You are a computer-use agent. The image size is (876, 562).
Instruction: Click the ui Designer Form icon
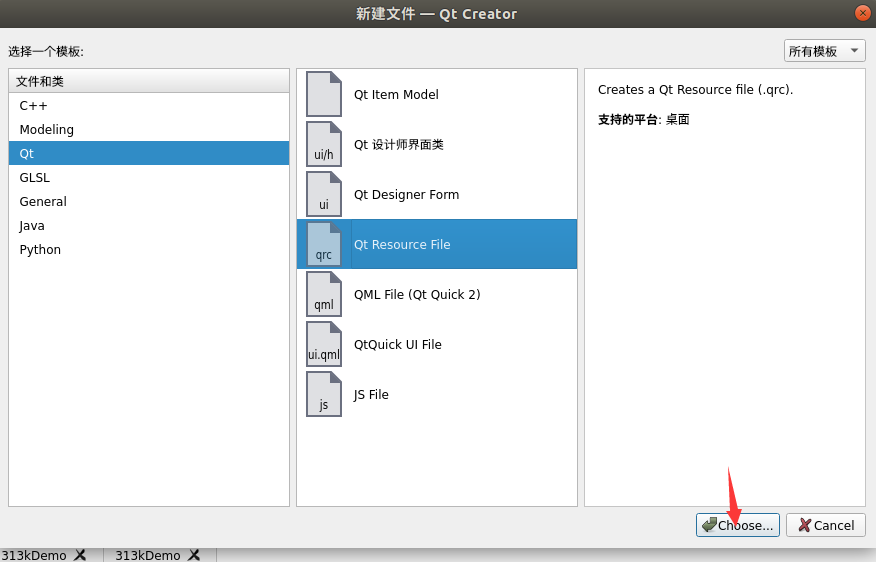tap(323, 194)
